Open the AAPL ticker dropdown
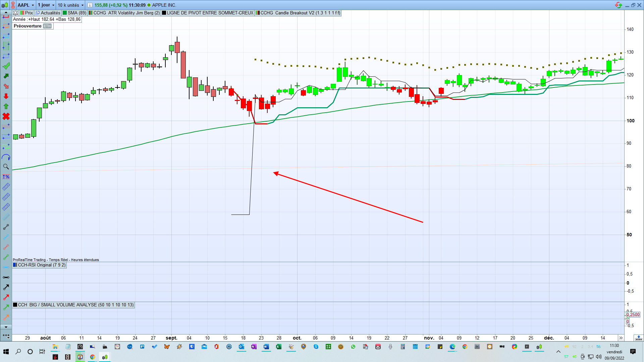 (x=26, y=5)
